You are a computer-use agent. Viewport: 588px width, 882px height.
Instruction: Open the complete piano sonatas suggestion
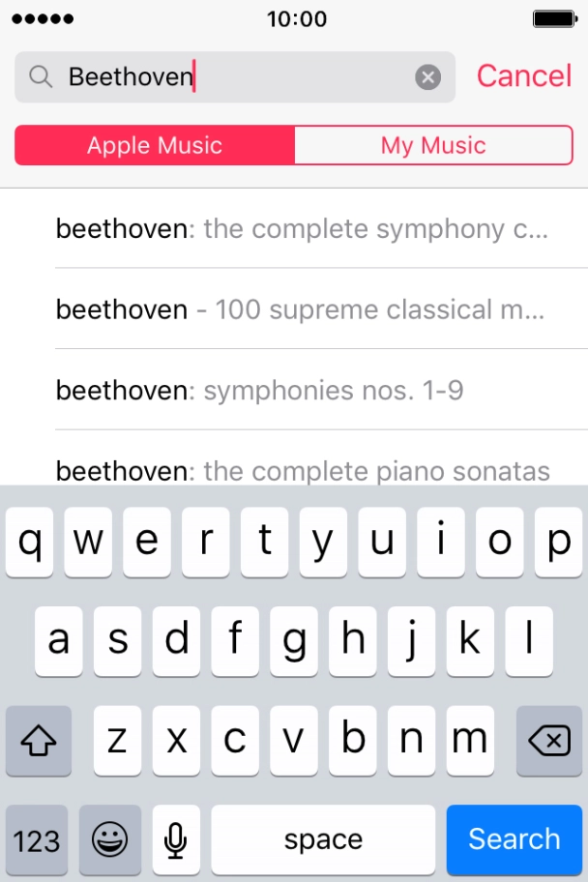[303, 471]
